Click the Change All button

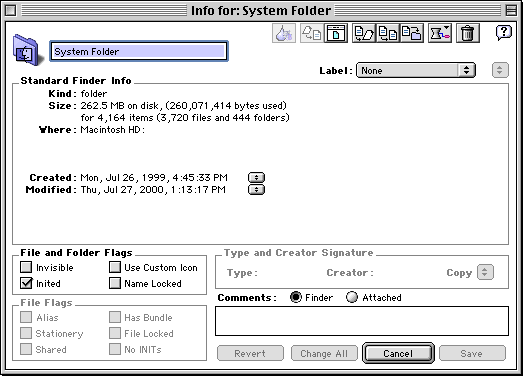324,353
